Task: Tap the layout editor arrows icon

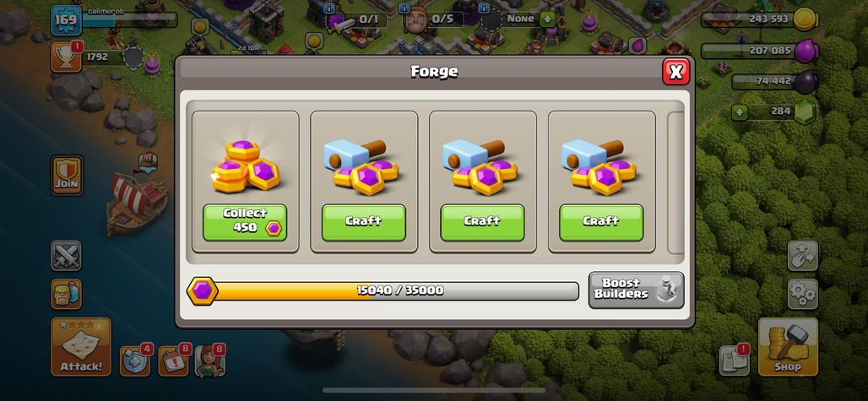Action: [x=803, y=256]
